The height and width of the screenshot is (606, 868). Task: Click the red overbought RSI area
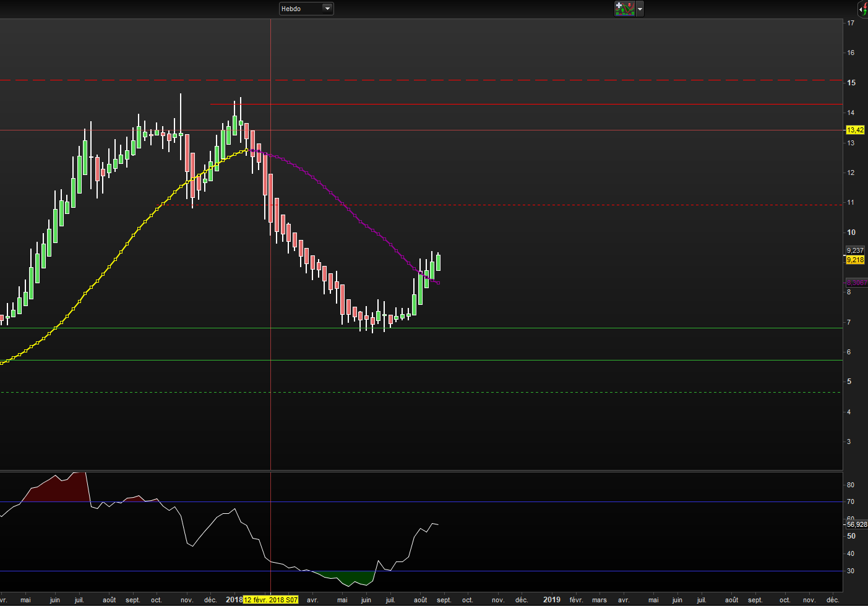tap(56, 489)
